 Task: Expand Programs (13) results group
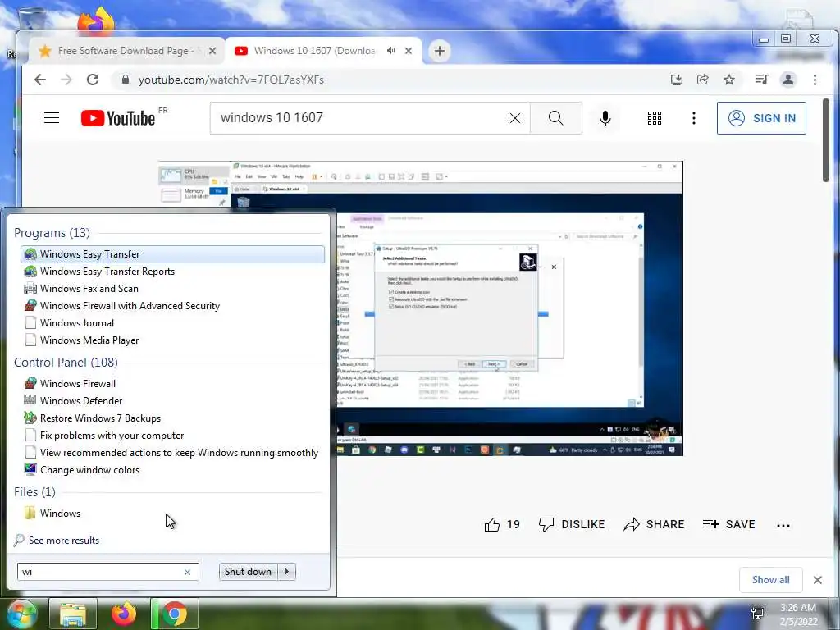pyautogui.click(x=52, y=232)
